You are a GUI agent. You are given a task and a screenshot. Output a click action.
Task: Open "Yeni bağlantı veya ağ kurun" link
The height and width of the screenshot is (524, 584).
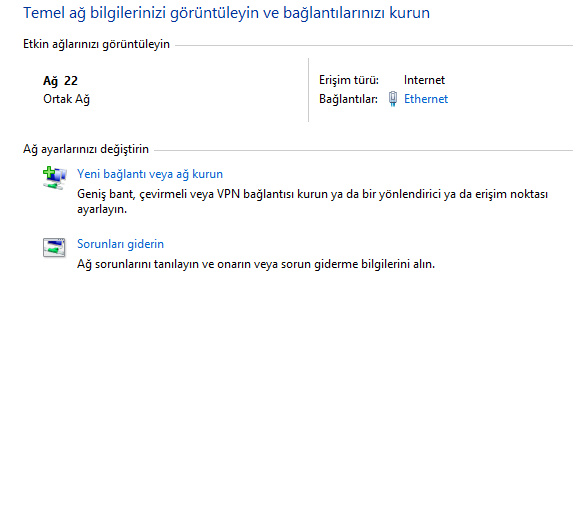[x=150, y=174]
